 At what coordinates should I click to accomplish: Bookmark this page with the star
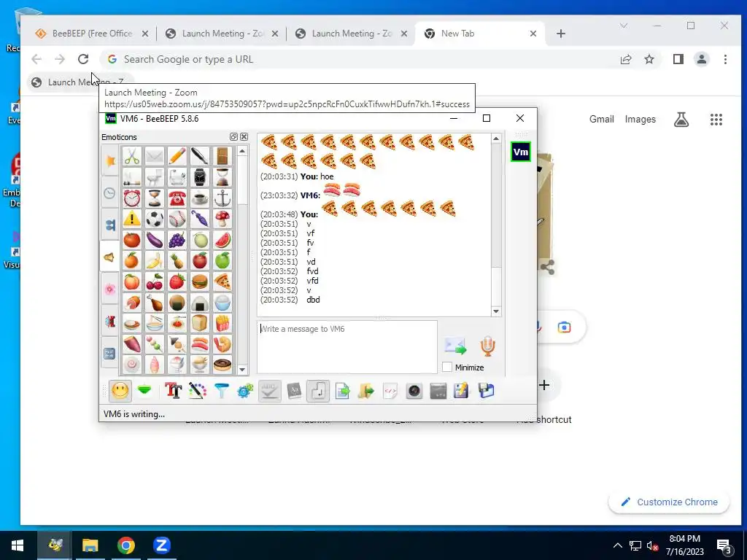point(649,59)
